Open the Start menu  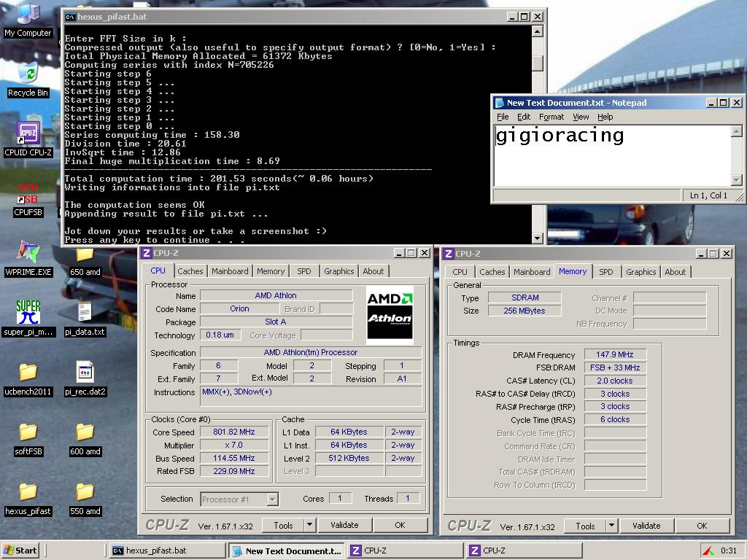20,551
